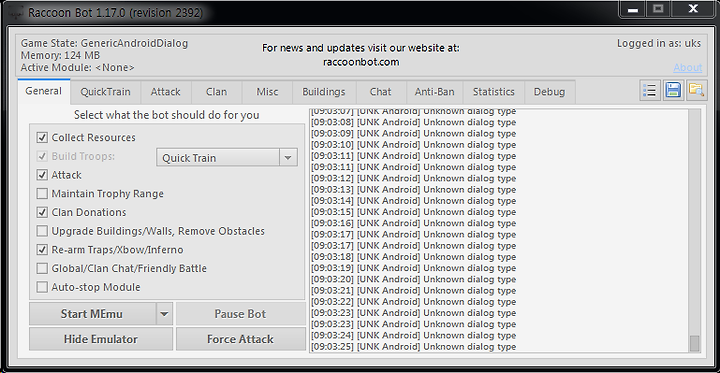Open the list view icon in toolbar
Viewport: 720px width, 373px height.
point(650,90)
